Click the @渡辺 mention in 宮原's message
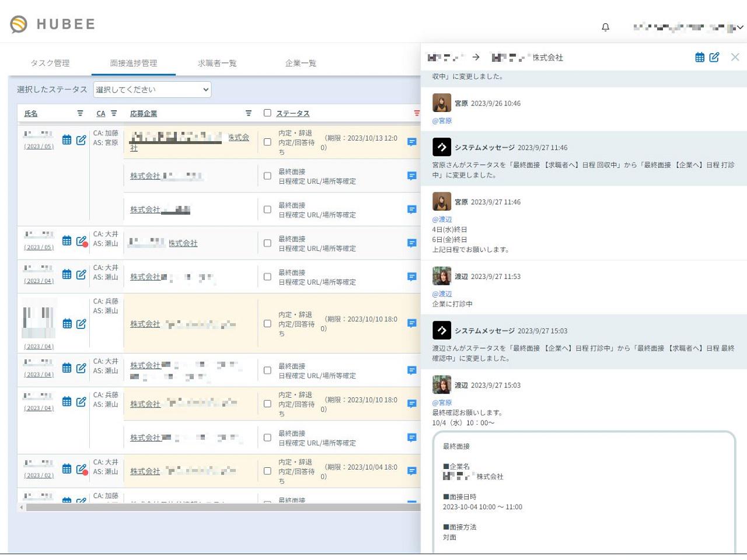This screenshot has height=560, width=747. tap(442, 219)
